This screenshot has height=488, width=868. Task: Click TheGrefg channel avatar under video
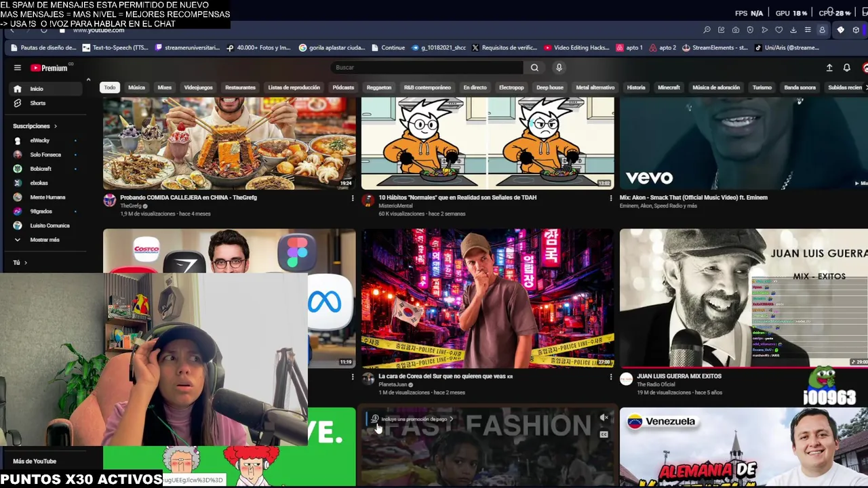(x=109, y=200)
